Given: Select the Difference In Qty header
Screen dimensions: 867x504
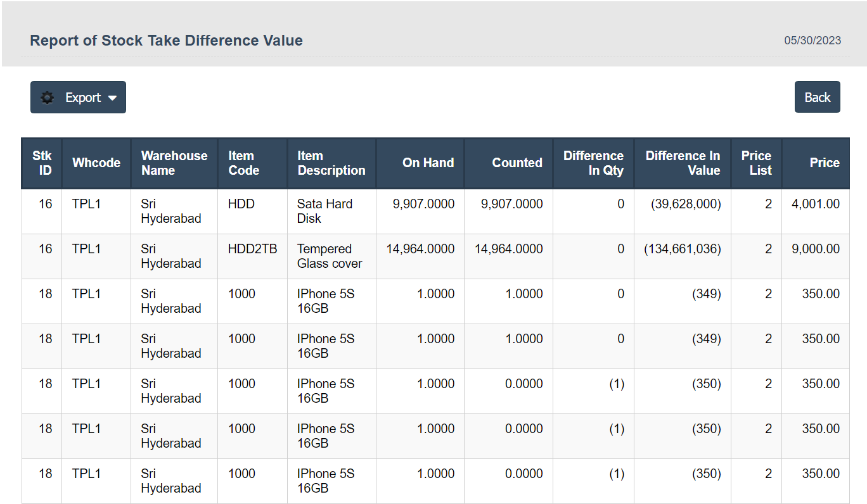Looking at the screenshot, I should (593, 163).
